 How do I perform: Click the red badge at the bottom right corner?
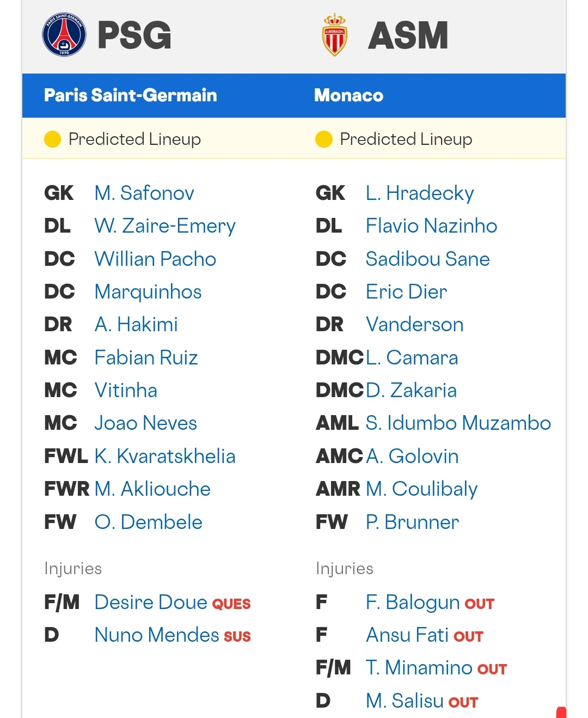[561, 713]
